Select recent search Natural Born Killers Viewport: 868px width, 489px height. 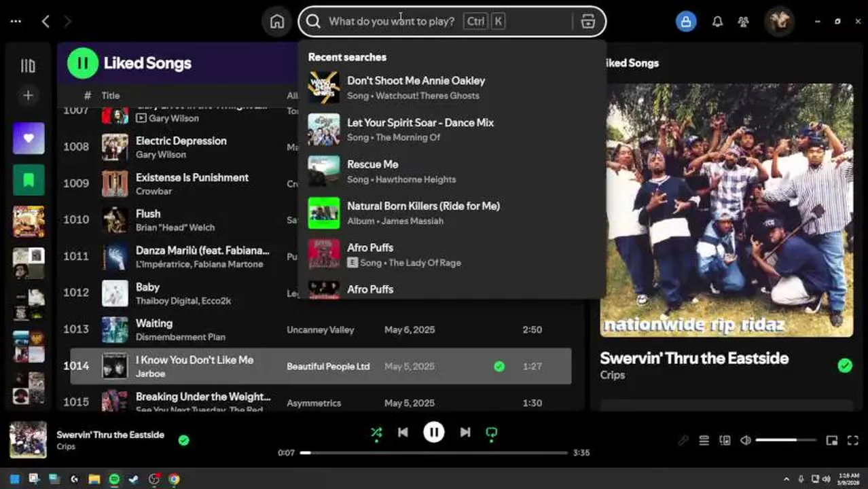(x=452, y=213)
